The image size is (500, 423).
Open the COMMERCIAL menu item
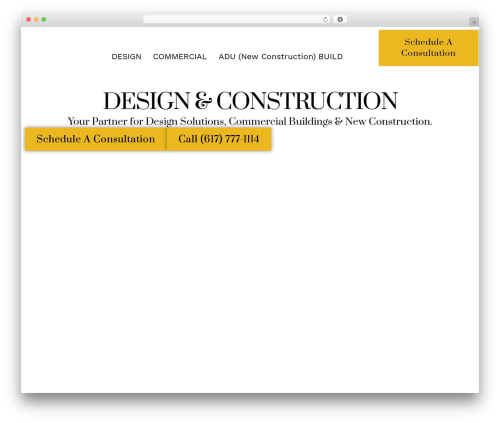180,57
